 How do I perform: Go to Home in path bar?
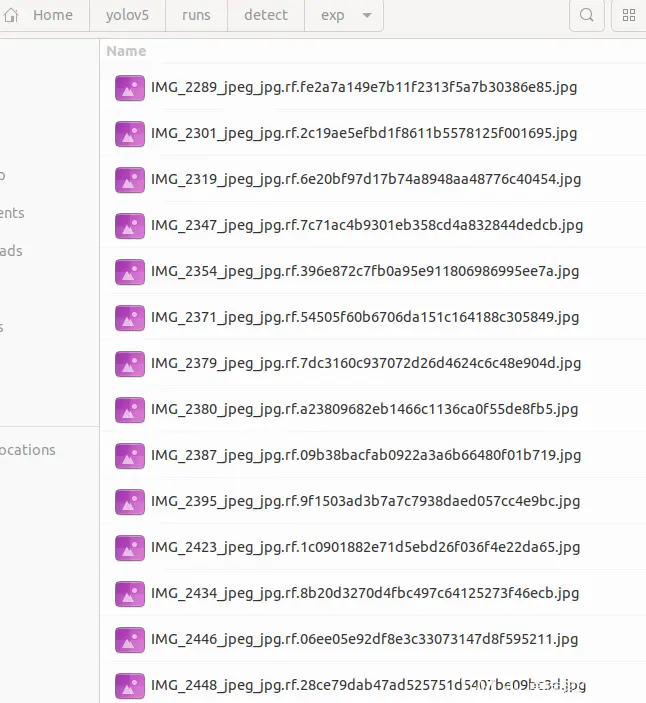tap(53, 15)
